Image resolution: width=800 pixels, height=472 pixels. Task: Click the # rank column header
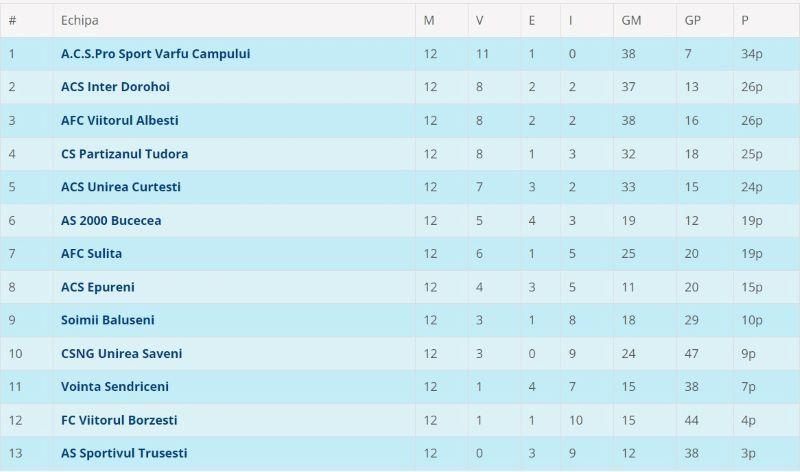(x=12, y=20)
